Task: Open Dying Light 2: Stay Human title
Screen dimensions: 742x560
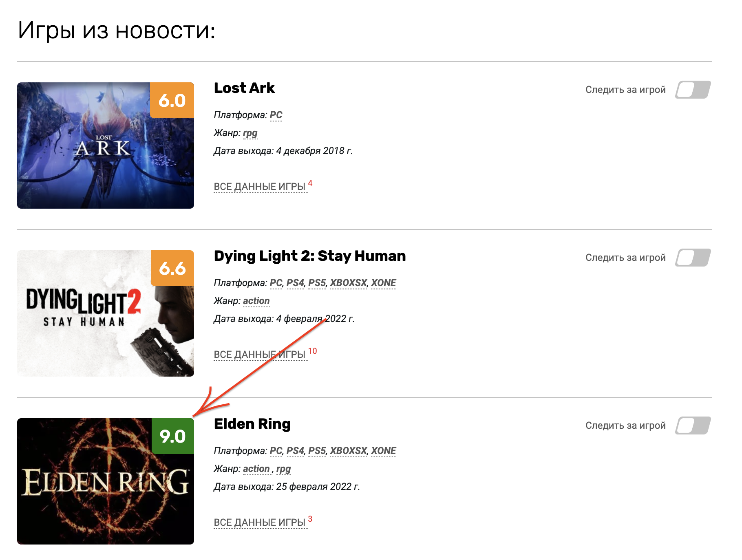Action: coord(310,256)
